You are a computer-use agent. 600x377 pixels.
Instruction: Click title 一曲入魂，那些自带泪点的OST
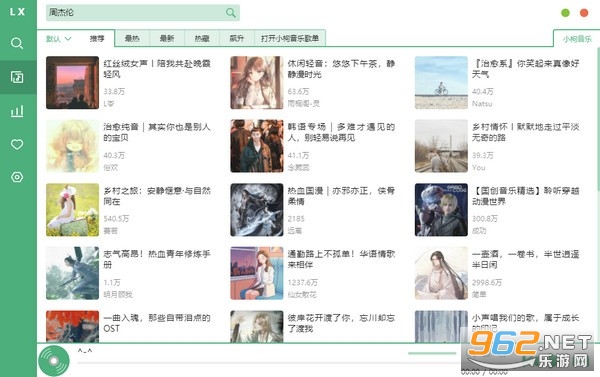point(157,323)
